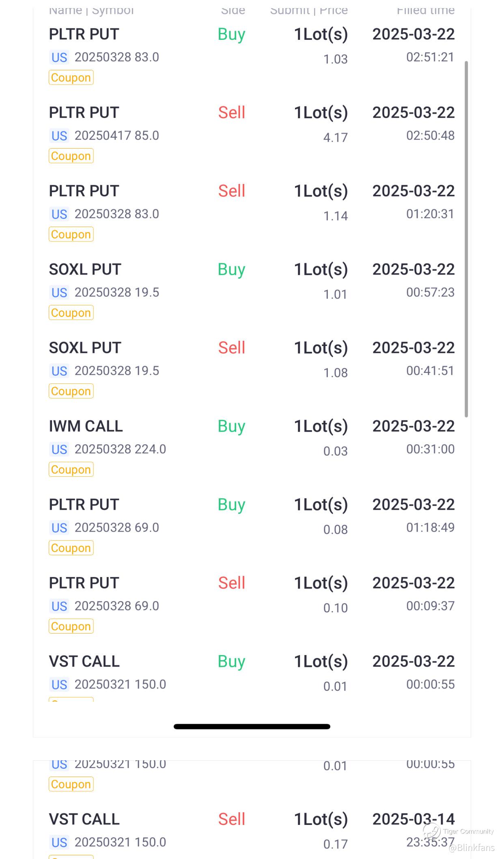Tap the US market badge beside IWM CALL contract
This screenshot has width=504, height=859.
(x=59, y=449)
